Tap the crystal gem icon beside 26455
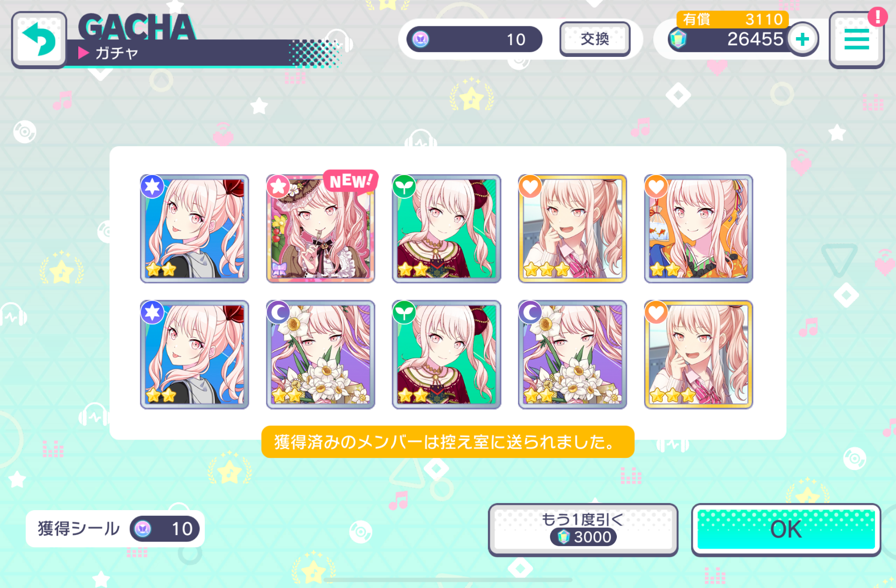The height and width of the screenshot is (588, 896). coord(678,39)
